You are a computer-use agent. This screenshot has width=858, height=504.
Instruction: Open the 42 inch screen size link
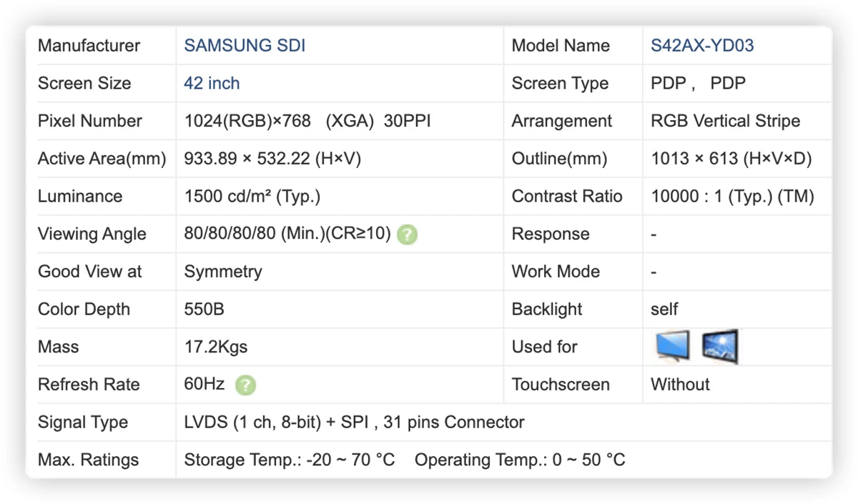tap(212, 84)
